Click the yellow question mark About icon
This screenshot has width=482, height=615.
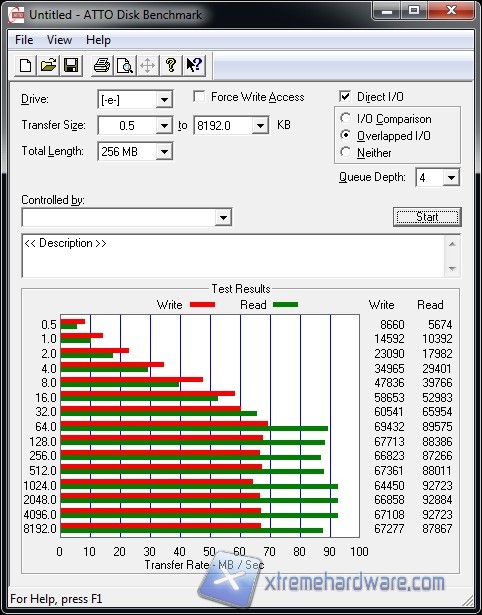click(x=171, y=66)
